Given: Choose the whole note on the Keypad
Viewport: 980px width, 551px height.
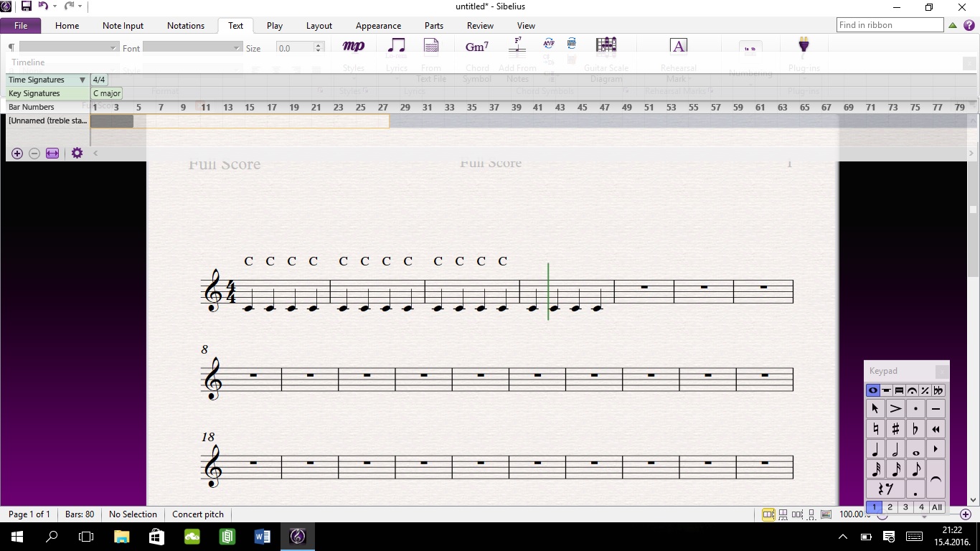Looking at the screenshot, I should [915, 449].
